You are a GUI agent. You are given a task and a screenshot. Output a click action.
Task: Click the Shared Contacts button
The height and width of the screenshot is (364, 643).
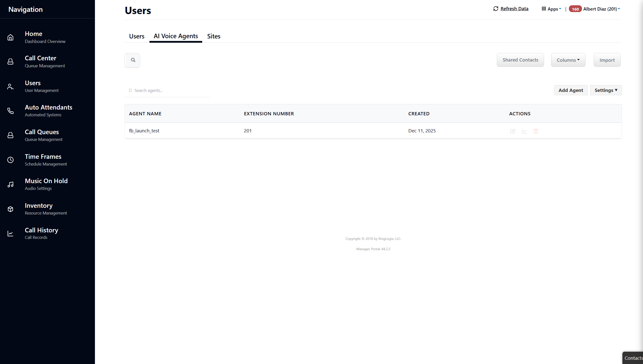coord(520,60)
